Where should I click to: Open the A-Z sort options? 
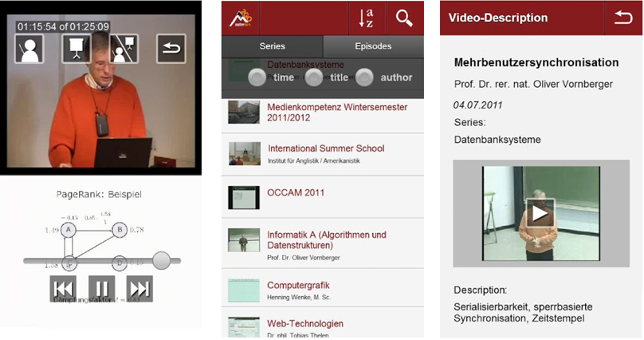[366, 18]
